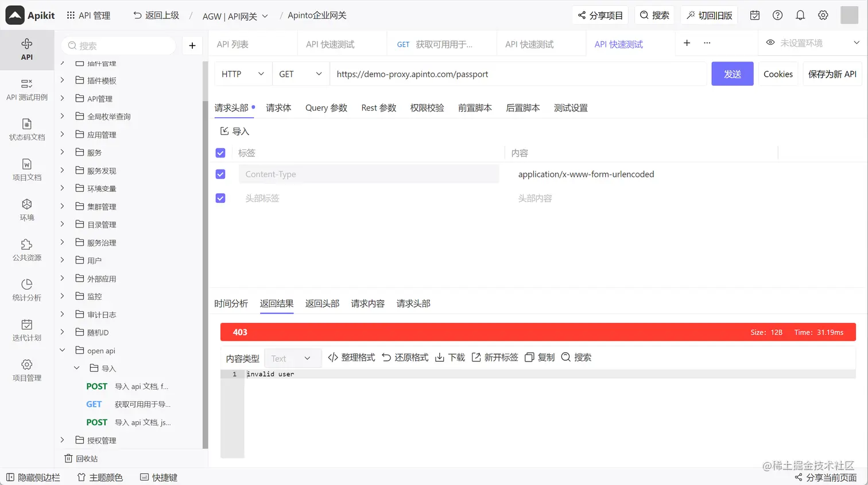Toggle the header 标签 select-all checkbox
Viewport: 868px width, 485px height.
tap(220, 153)
